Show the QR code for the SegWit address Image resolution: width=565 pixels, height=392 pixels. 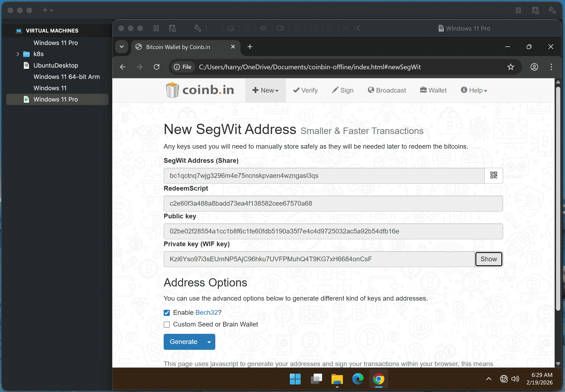(x=494, y=175)
